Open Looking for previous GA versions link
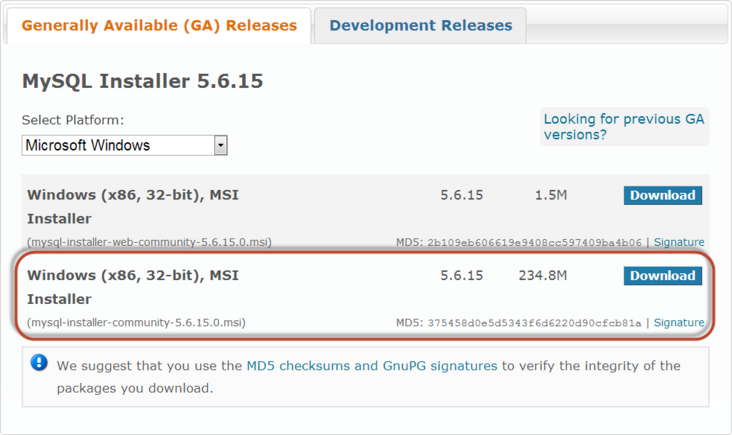Screen dimensions: 732x435 tap(624, 126)
